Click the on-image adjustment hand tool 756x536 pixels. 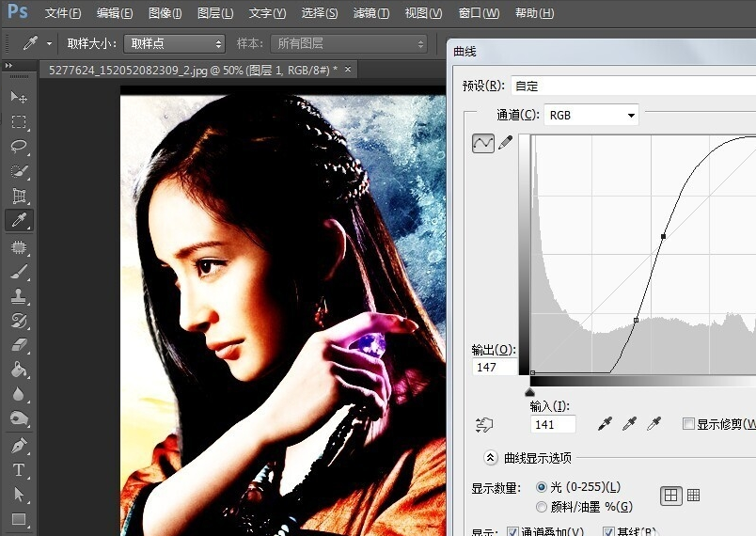(484, 425)
